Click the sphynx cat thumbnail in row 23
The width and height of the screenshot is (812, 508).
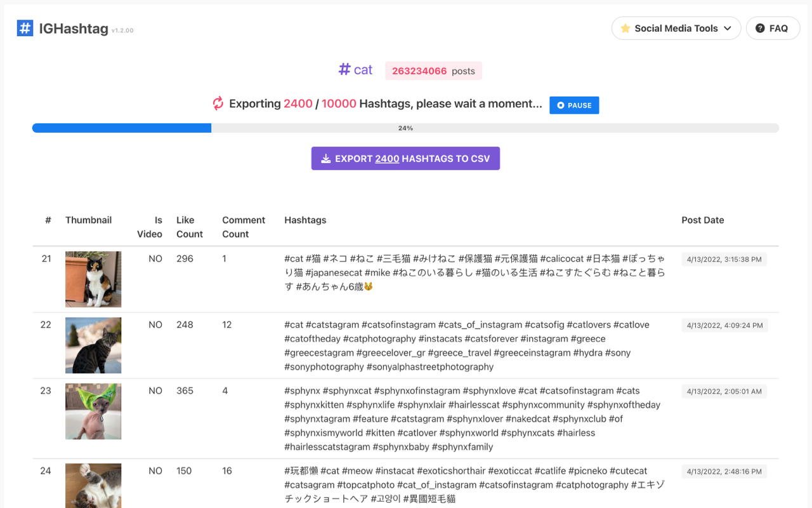93,411
